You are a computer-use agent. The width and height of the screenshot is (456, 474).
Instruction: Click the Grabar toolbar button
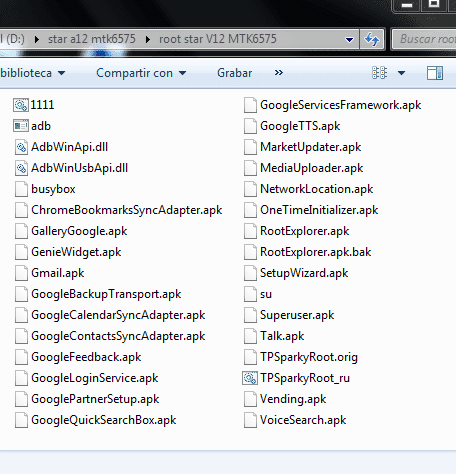[x=234, y=73]
